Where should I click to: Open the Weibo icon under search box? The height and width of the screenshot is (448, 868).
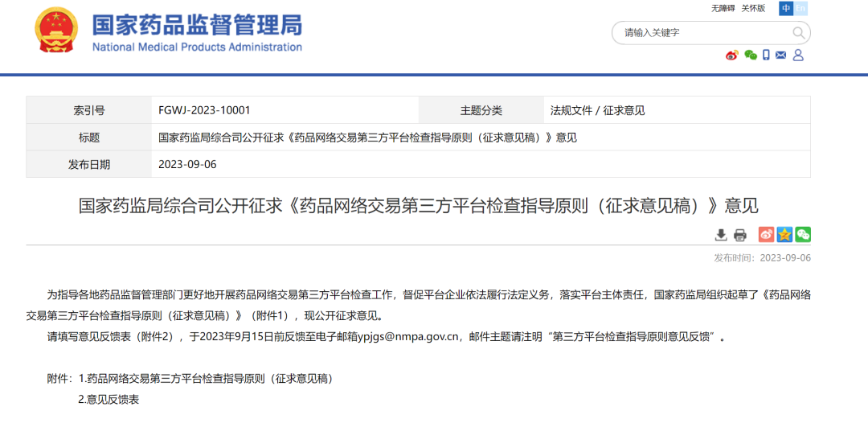pyautogui.click(x=732, y=55)
